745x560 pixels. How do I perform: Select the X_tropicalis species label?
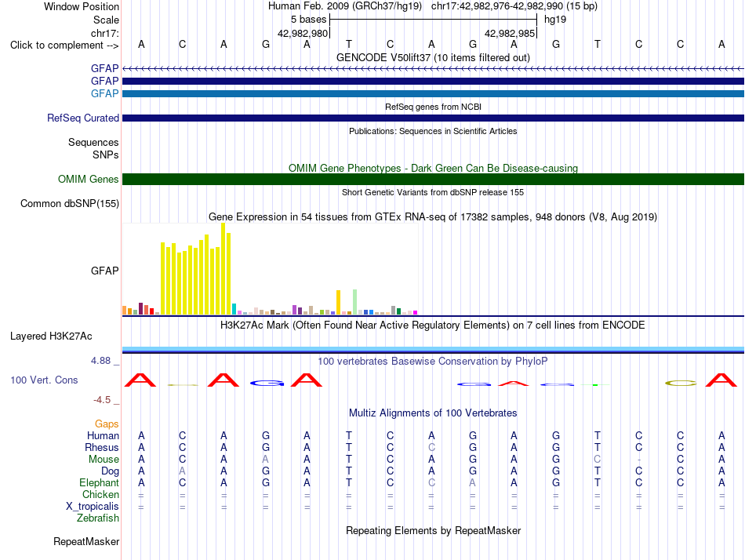coord(93,507)
